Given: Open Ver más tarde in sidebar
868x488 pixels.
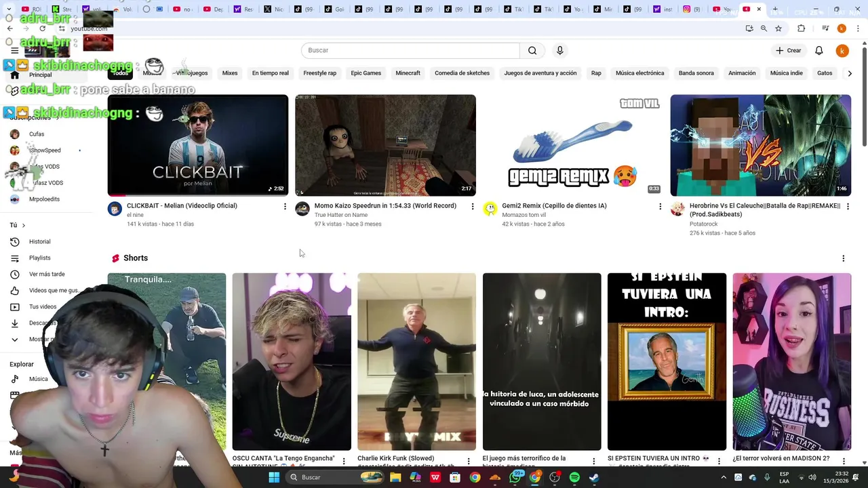Looking at the screenshot, I should [x=47, y=274].
